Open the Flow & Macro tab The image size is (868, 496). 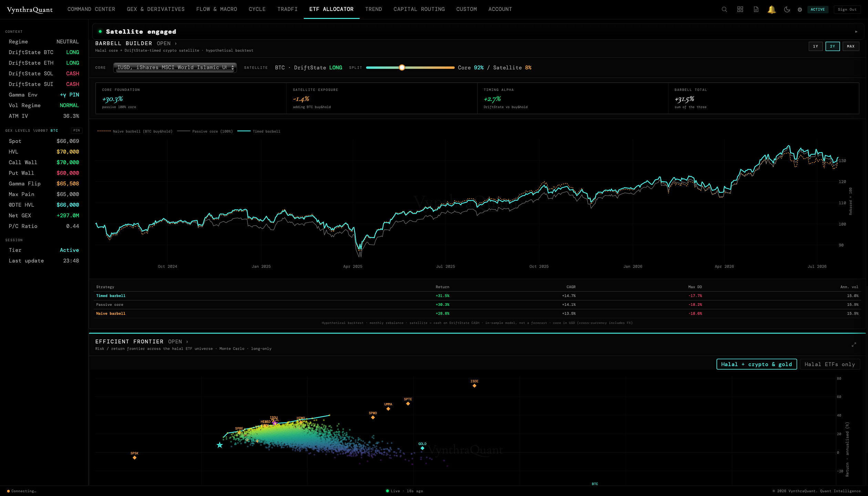point(217,9)
